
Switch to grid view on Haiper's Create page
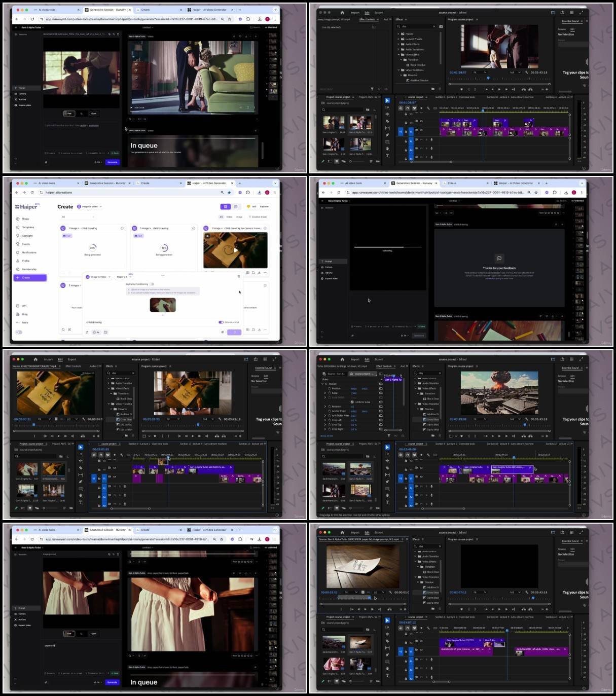pos(226,207)
